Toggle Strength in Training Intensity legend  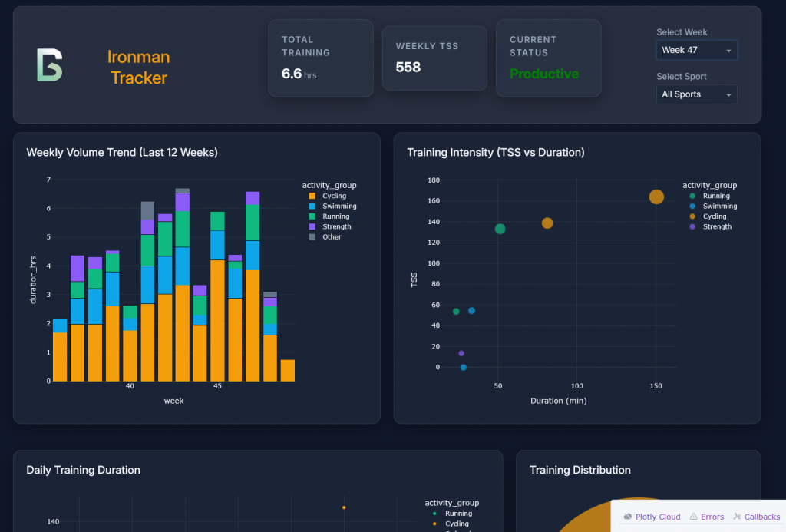click(717, 226)
